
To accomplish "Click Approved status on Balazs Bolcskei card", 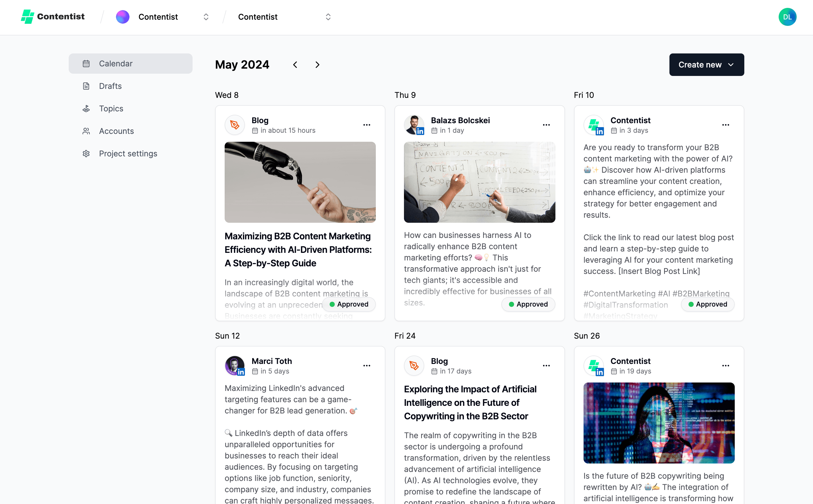I will (x=528, y=304).
